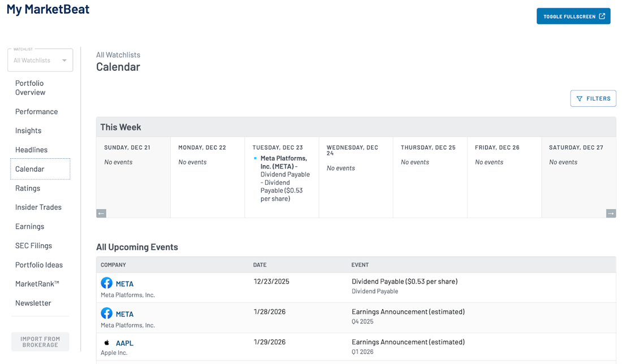Open SEC Filings in sidebar
The width and height of the screenshot is (622, 364).
(34, 245)
